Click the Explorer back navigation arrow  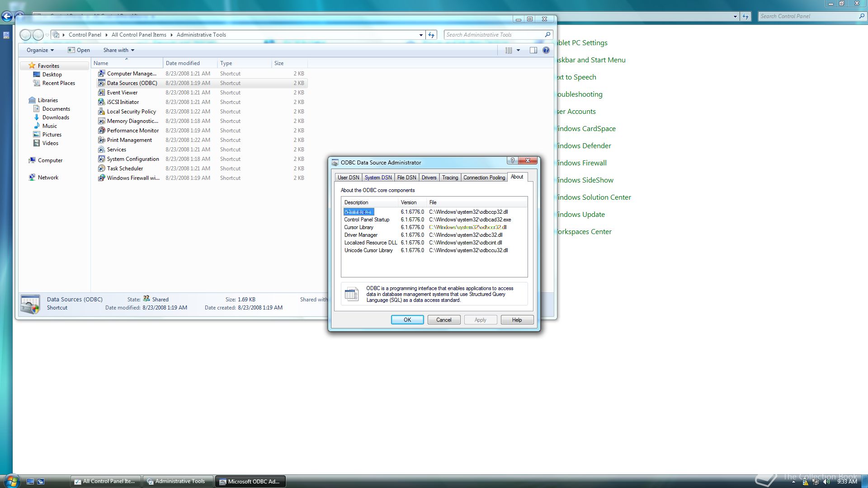26,35
